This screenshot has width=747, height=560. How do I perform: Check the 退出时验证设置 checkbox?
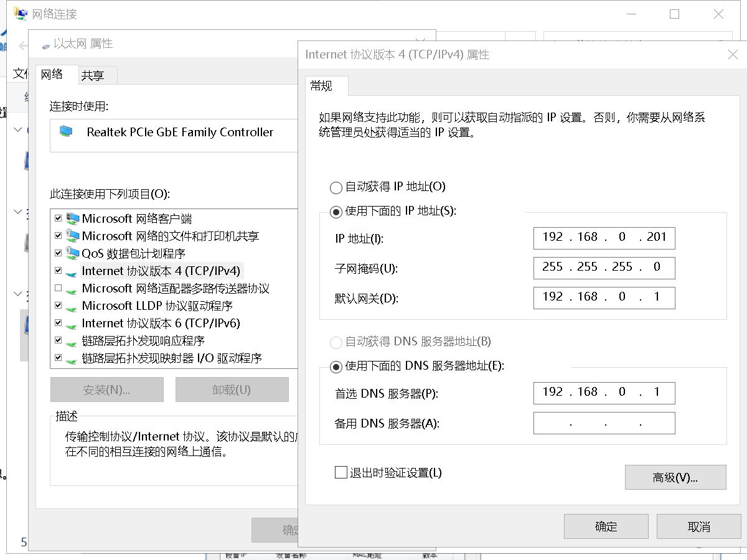click(341, 472)
